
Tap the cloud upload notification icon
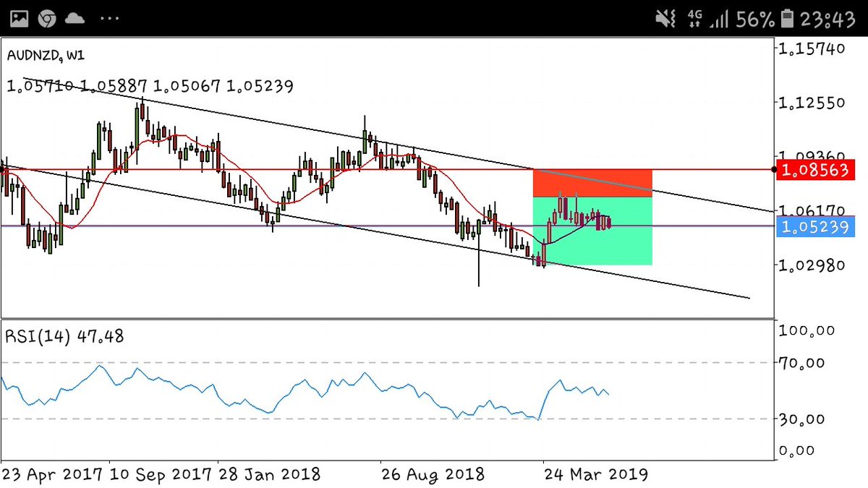(x=75, y=19)
